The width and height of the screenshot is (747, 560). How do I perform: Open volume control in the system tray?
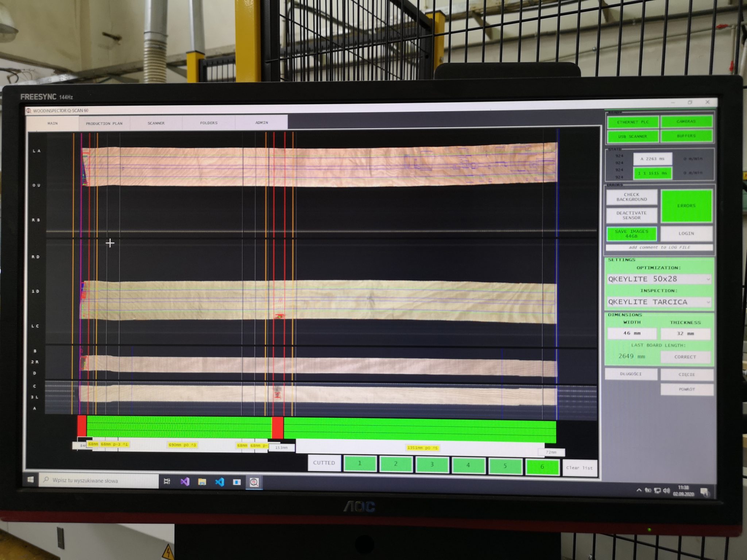(666, 491)
